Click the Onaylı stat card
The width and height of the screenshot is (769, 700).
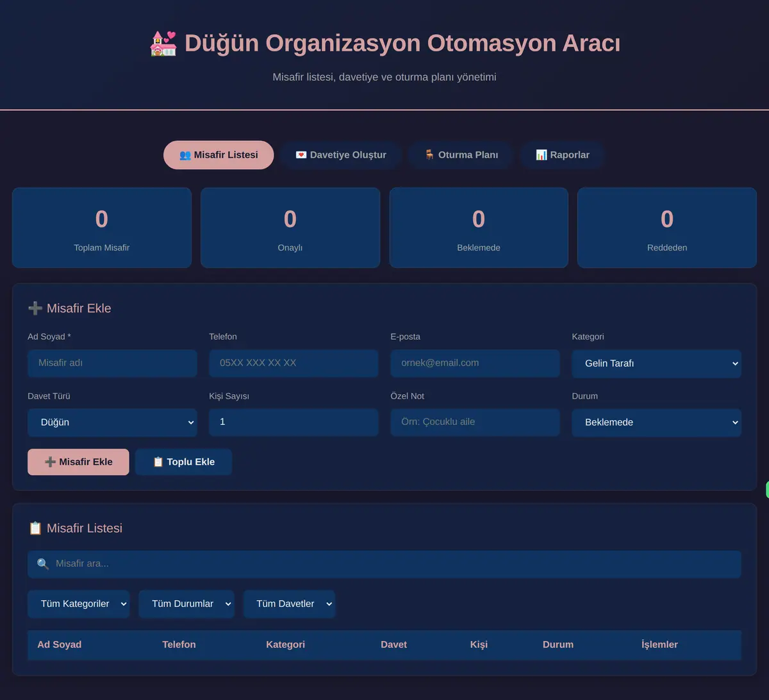(x=290, y=228)
